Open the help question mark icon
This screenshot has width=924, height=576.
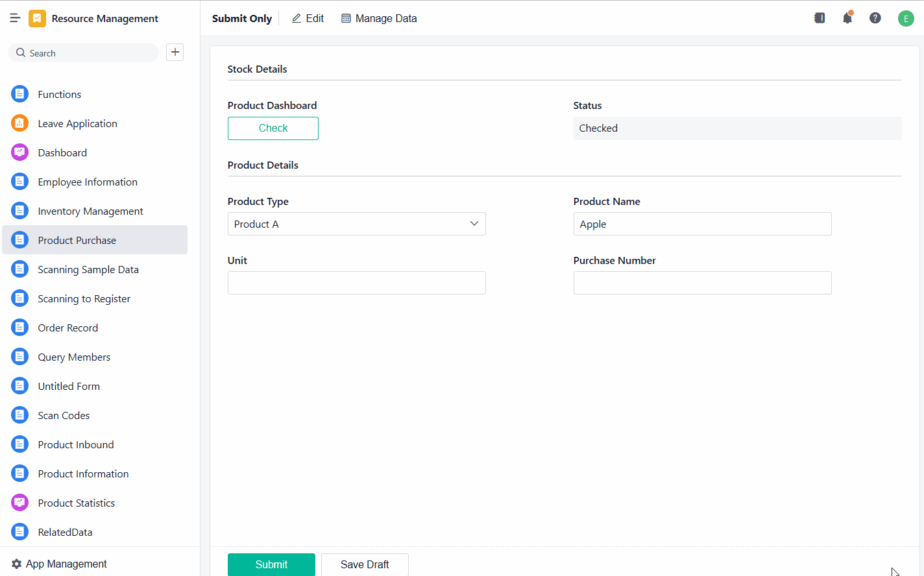875,18
